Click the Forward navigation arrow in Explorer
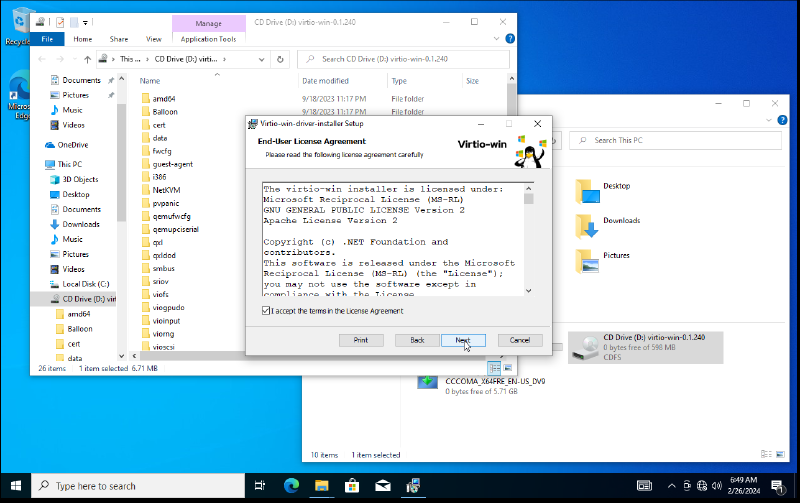The image size is (800, 503). click(60, 60)
